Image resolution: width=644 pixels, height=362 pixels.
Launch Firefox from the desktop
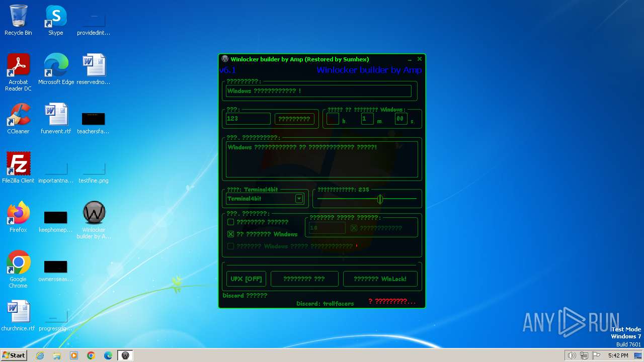coord(18,217)
